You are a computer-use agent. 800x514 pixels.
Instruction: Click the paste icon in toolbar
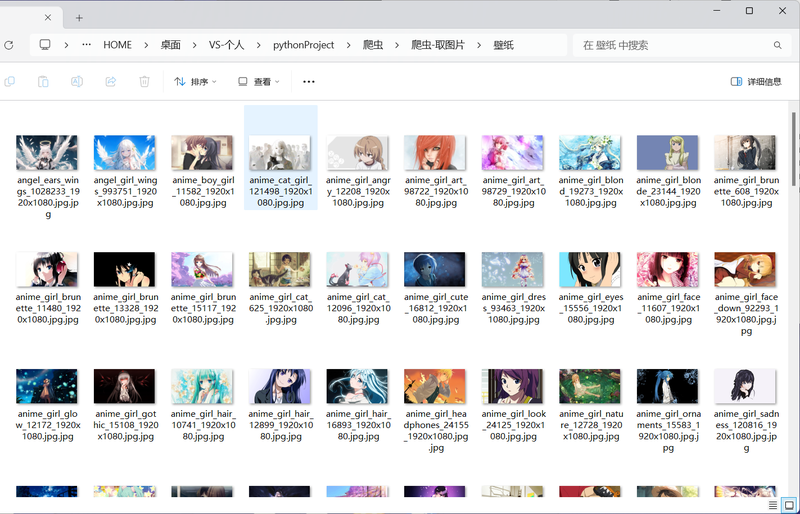point(43,82)
